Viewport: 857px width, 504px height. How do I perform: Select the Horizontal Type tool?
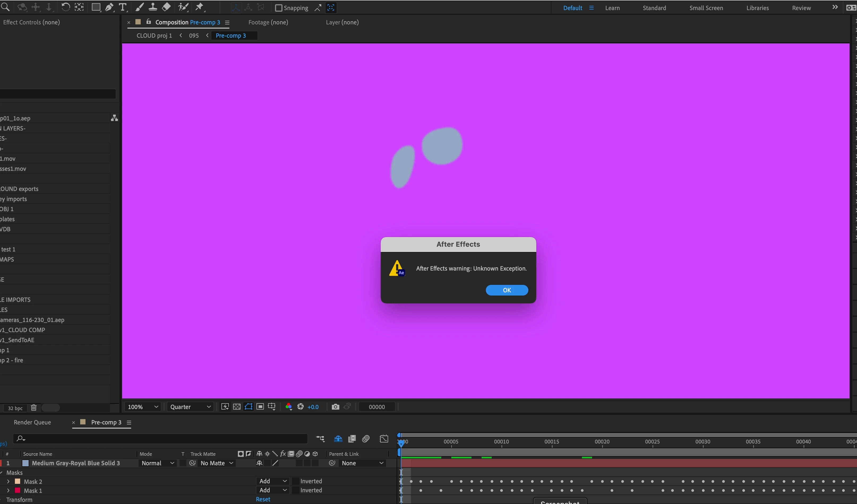point(122,7)
